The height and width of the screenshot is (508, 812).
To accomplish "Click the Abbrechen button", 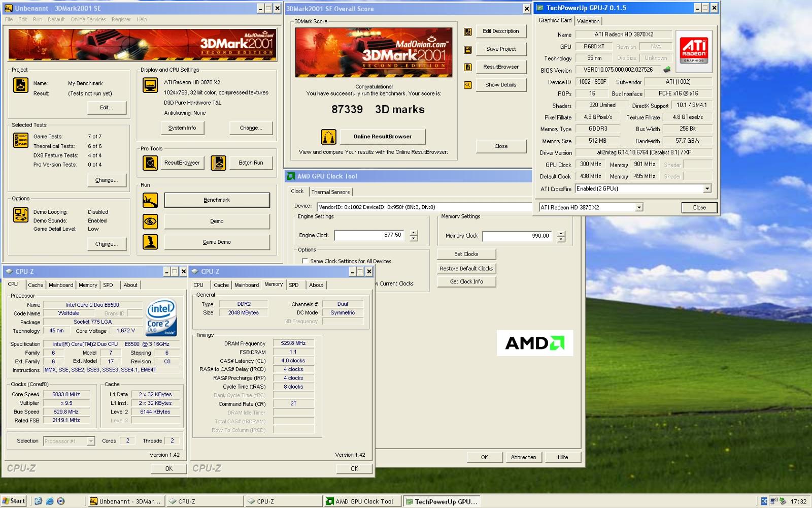I will pyautogui.click(x=523, y=457).
